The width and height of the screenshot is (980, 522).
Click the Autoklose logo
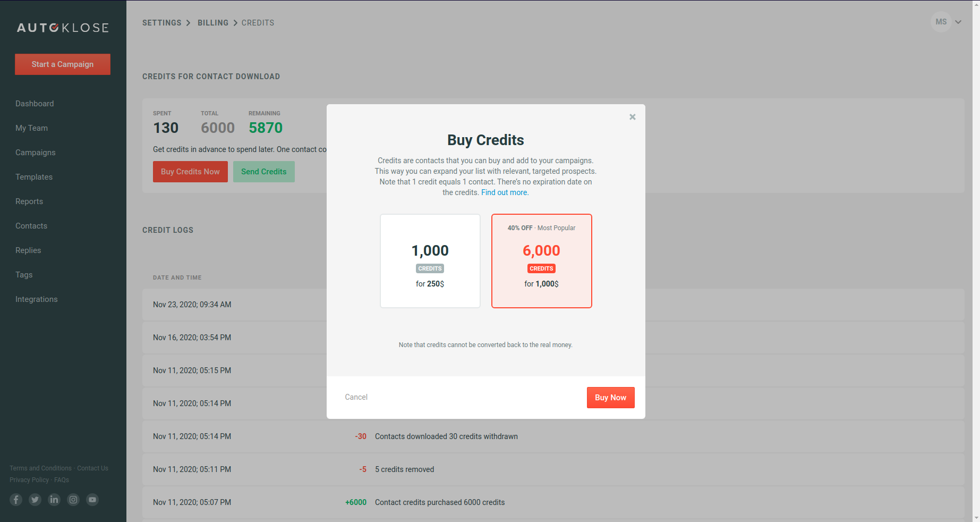pos(63,28)
